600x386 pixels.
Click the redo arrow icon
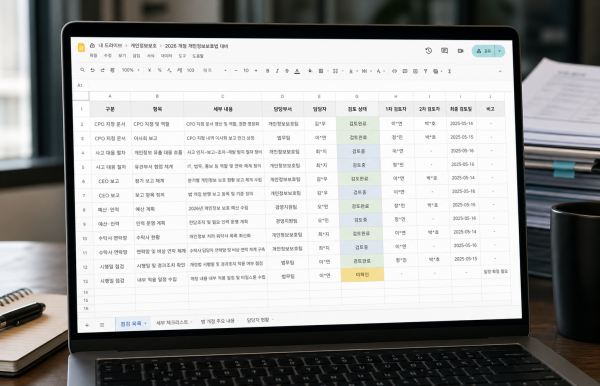point(103,70)
